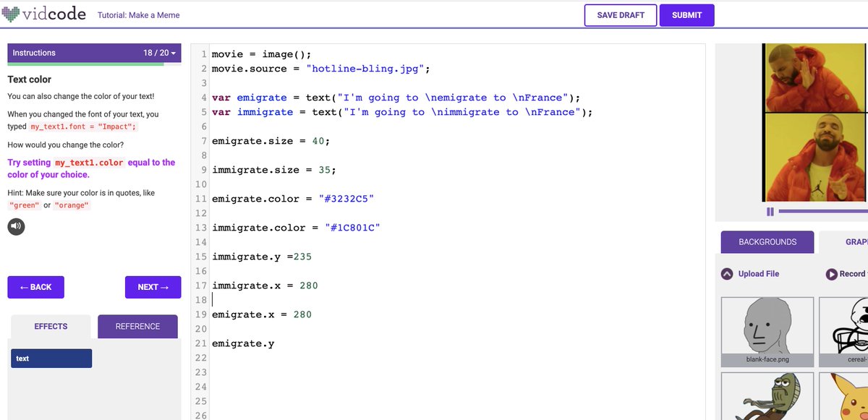The height and width of the screenshot is (420, 868).
Task: Switch to the Effects tab
Action: coord(51,326)
